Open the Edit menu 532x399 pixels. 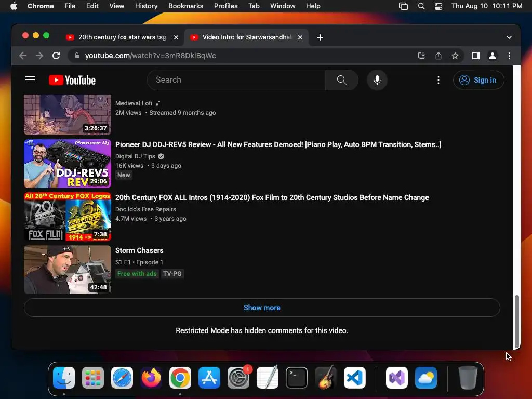[92, 6]
